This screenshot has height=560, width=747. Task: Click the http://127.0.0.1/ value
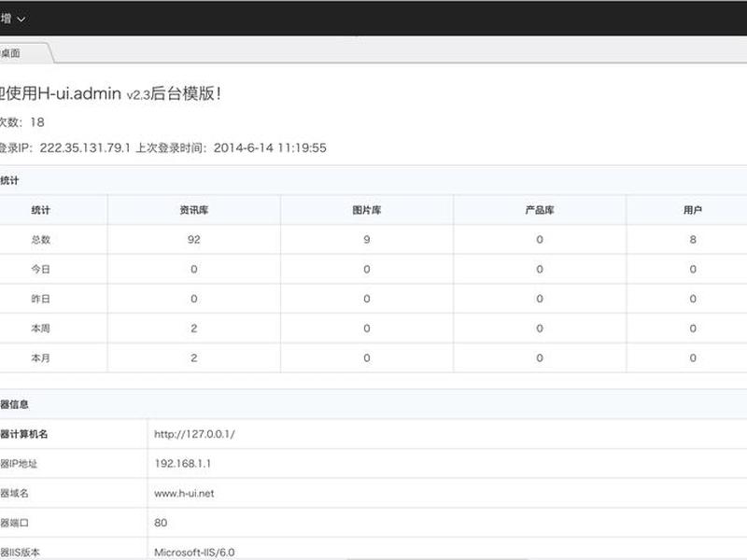[x=194, y=434]
